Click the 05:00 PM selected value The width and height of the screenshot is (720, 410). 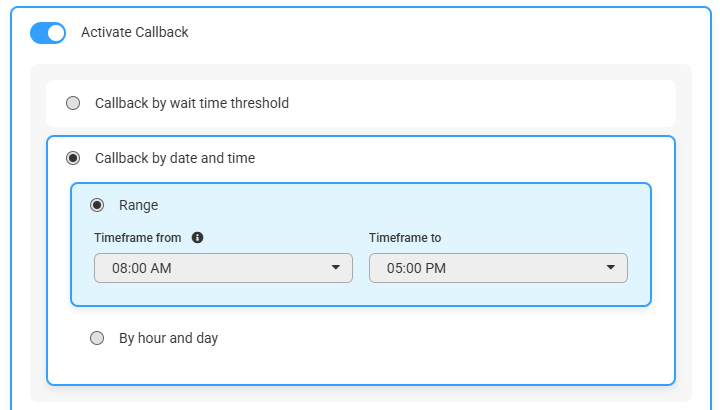(416, 268)
